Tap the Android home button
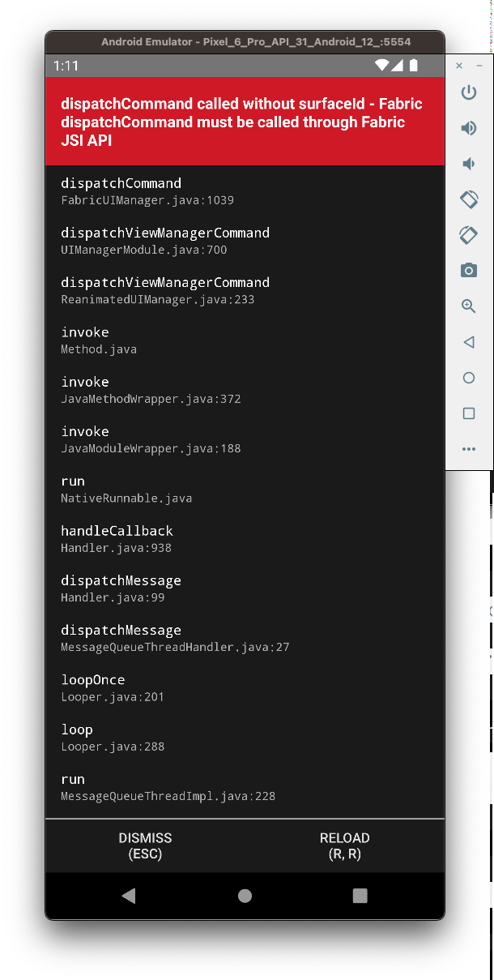 245,896
